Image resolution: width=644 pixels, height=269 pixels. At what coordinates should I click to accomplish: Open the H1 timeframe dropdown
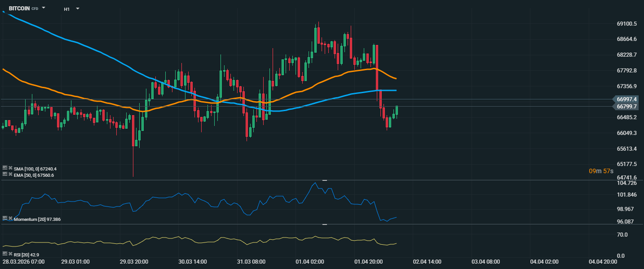[78, 9]
